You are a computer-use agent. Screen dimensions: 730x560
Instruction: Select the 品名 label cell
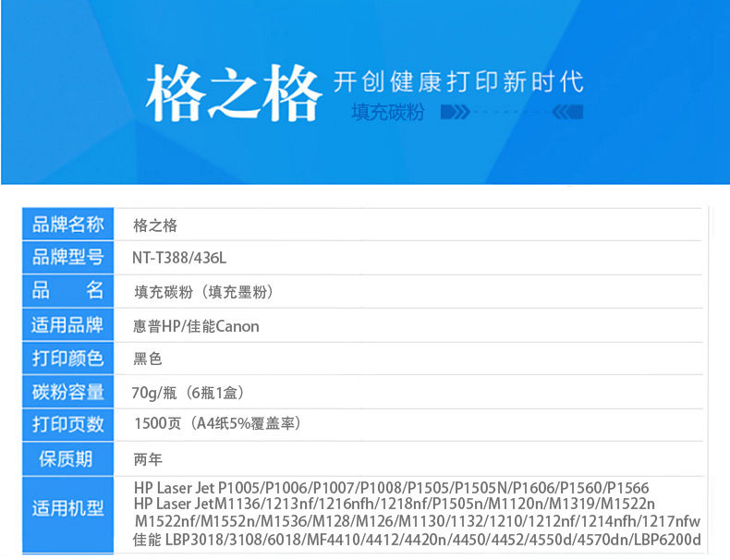point(68,291)
